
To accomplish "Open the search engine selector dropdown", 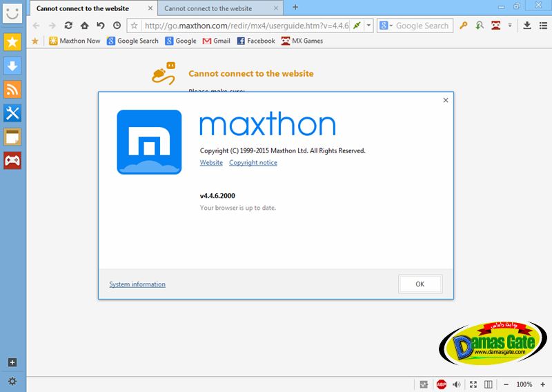I will (386, 26).
